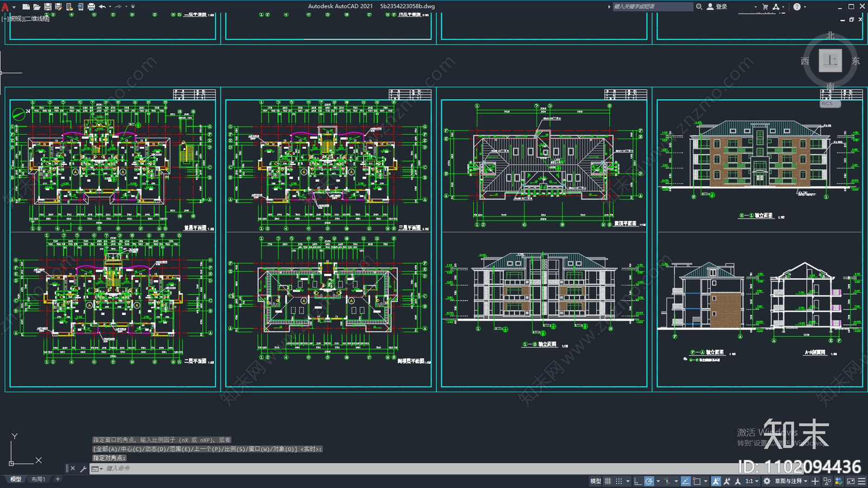Click the 上 top face of ViewCube
This screenshot has width=868, height=488.
tap(830, 61)
